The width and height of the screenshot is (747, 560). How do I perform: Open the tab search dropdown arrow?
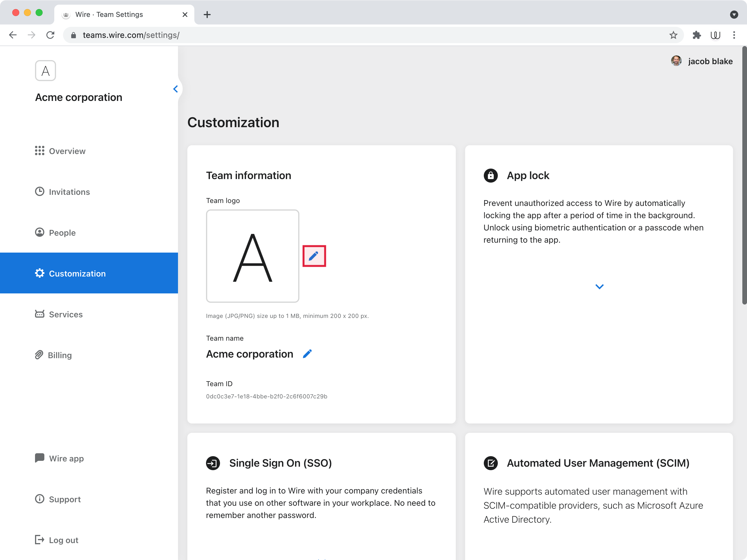point(734,15)
